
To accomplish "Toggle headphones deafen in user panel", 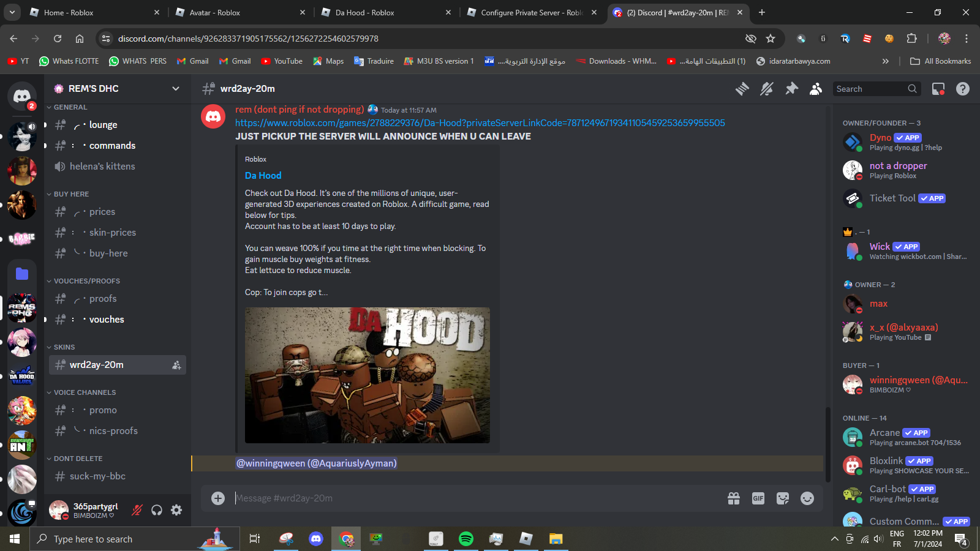I will coord(157,510).
